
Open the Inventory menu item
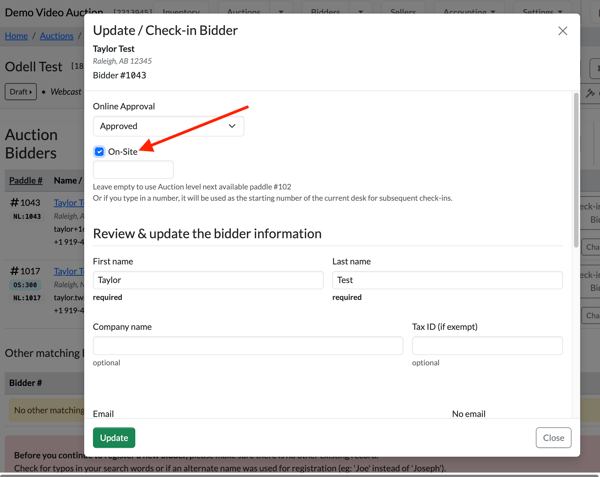(x=181, y=11)
